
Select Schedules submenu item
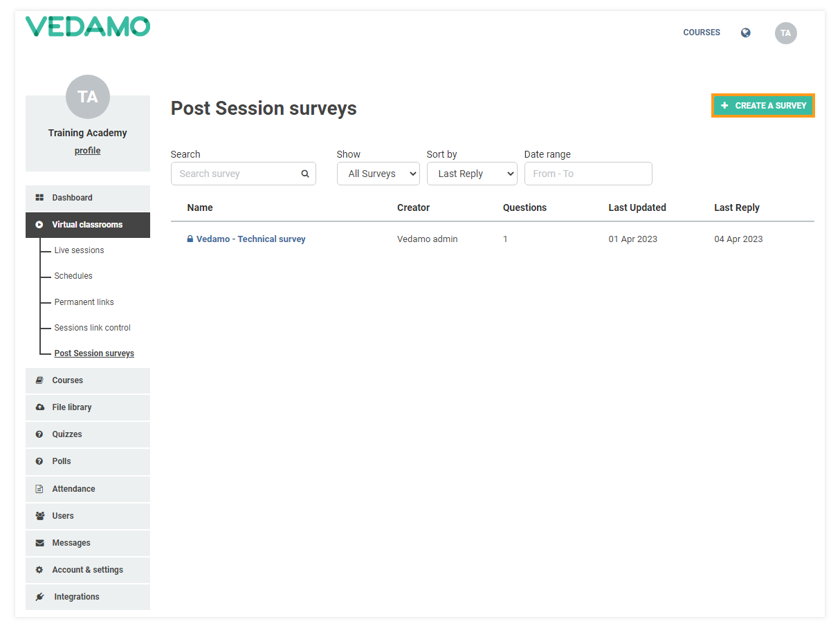coord(73,276)
